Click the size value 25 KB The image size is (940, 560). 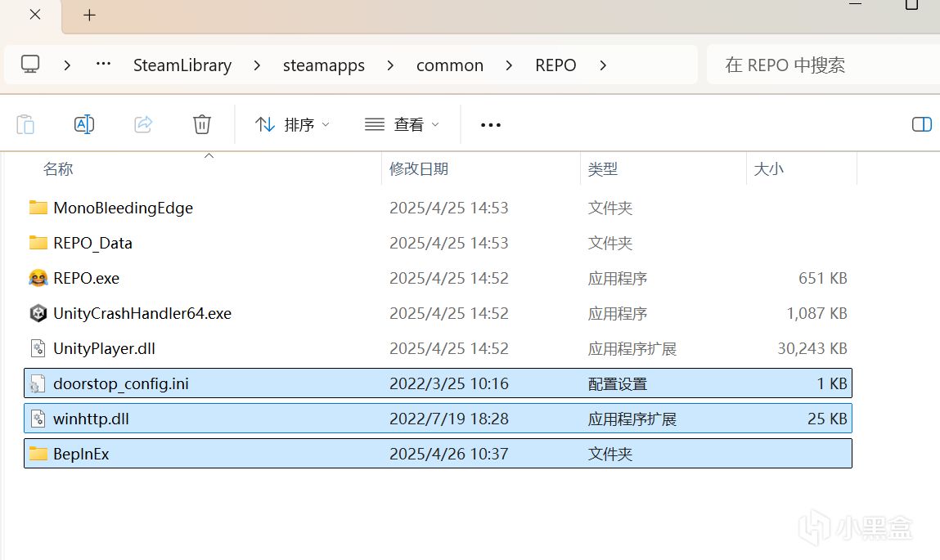827,419
